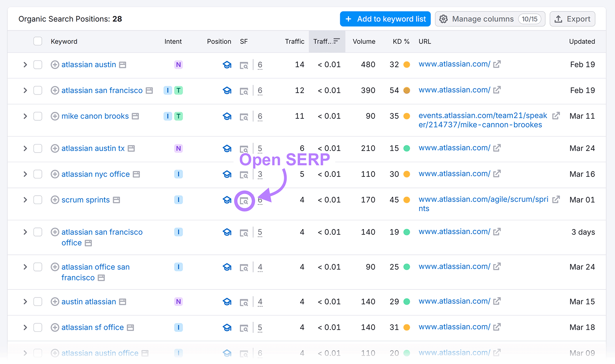The width and height of the screenshot is (615, 364).
Task: Click the gear icon on Manage columns button
Action: (x=444, y=18)
